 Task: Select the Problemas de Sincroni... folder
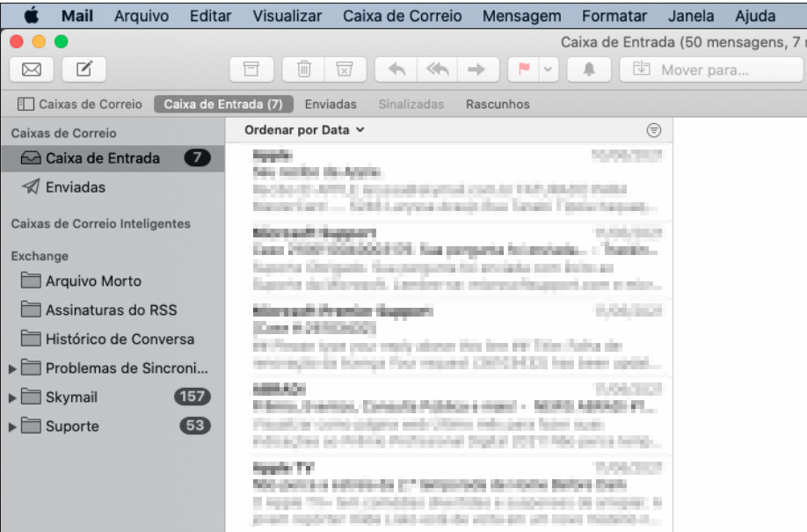113,368
